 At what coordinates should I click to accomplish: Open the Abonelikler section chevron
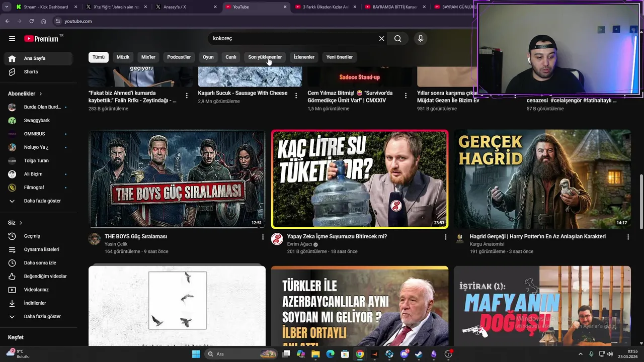pos(41,94)
